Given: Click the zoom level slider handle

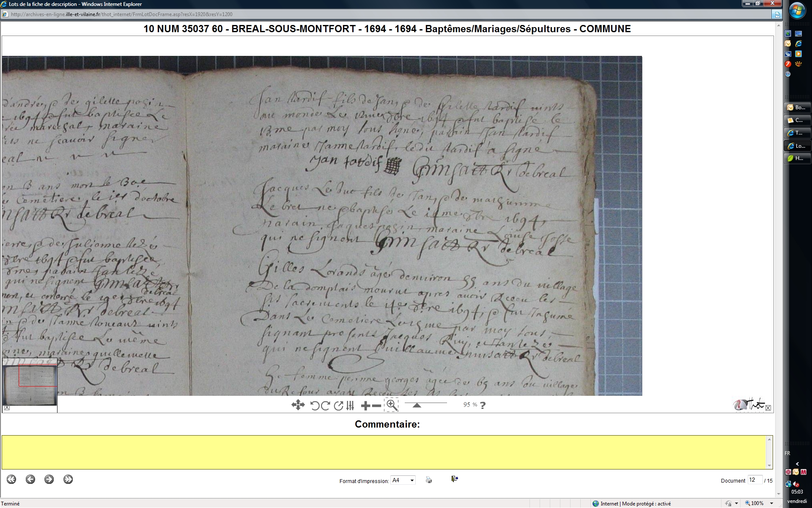Looking at the screenshot, I should pyautogui.click(x=417, y=406).
